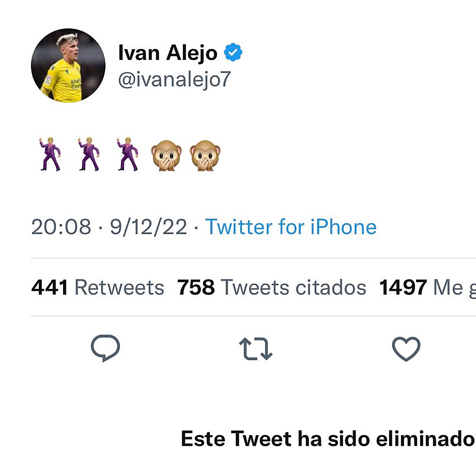
Task: Open the @ivanalejo7 handle
Action: point(176,79)
